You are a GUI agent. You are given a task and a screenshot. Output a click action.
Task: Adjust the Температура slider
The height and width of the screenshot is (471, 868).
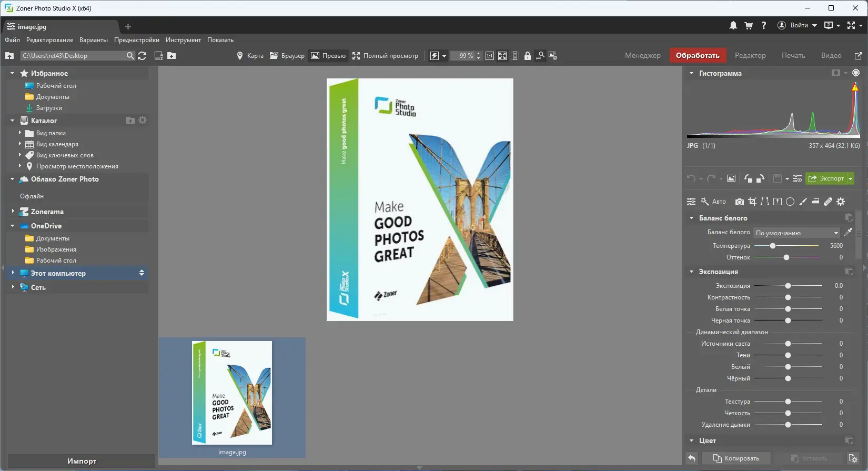click(x=786, y=246)
